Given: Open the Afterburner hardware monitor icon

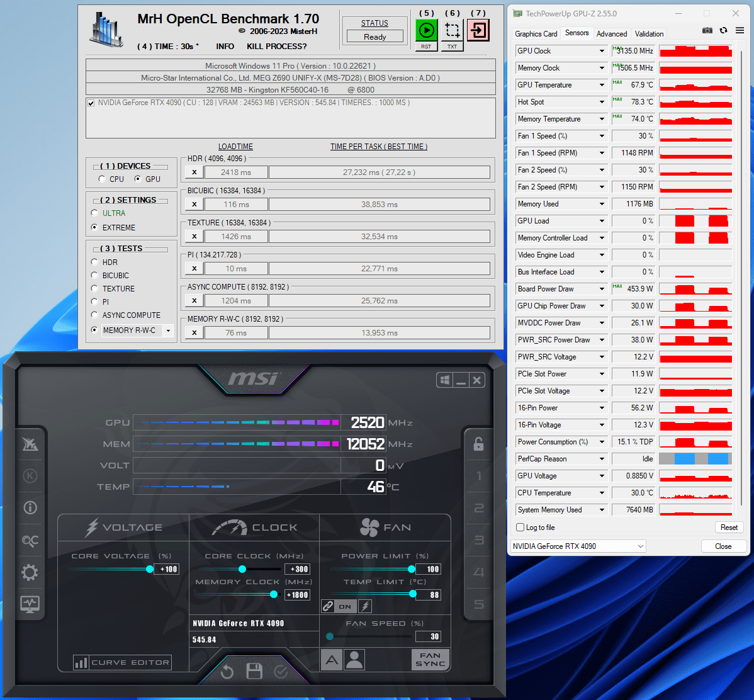Looking at the screenshot, I should (30, 604).
